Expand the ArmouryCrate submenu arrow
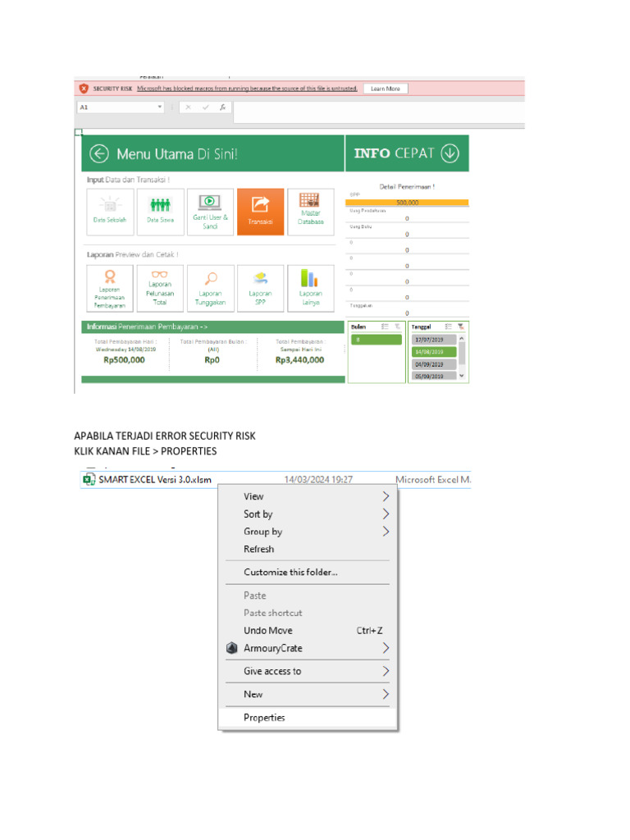The height and width of the screenshot is (840, 630). point(386,648)
